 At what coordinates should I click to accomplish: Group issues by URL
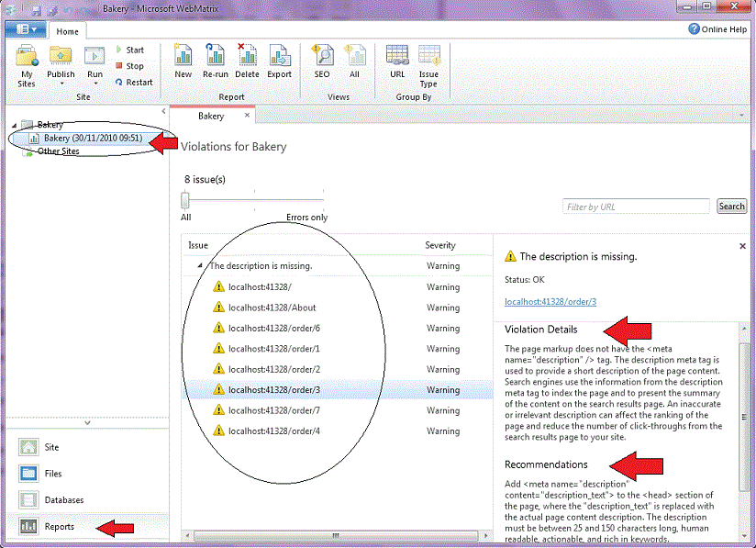tap(397, 61)
